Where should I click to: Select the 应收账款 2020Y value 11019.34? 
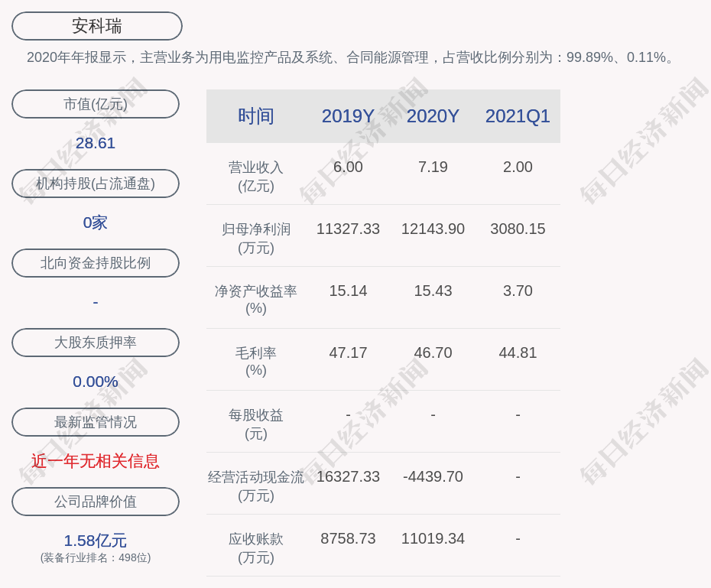[433, 538]
